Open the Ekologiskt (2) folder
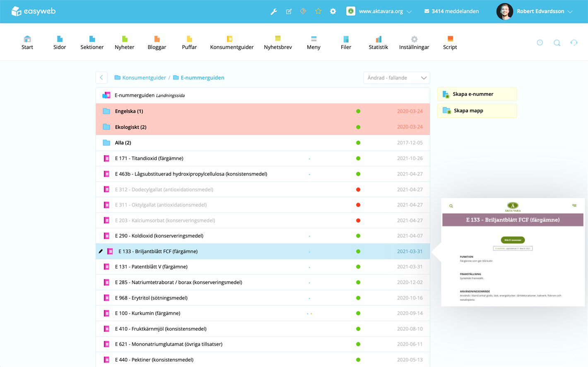 tap(130, 127)
